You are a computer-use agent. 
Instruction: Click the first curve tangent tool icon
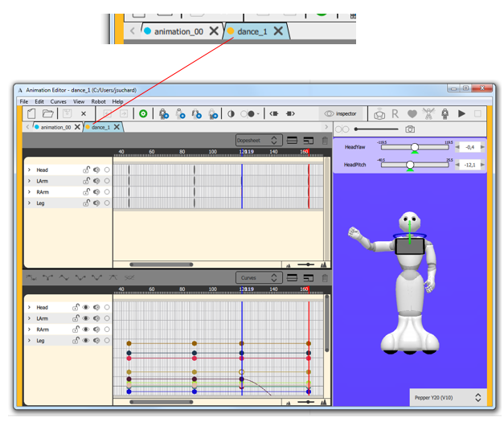pos(31,277)
